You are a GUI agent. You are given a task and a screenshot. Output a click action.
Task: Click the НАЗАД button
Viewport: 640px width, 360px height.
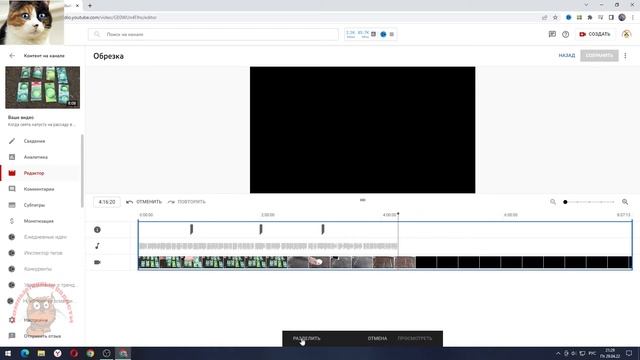[567, 56]
